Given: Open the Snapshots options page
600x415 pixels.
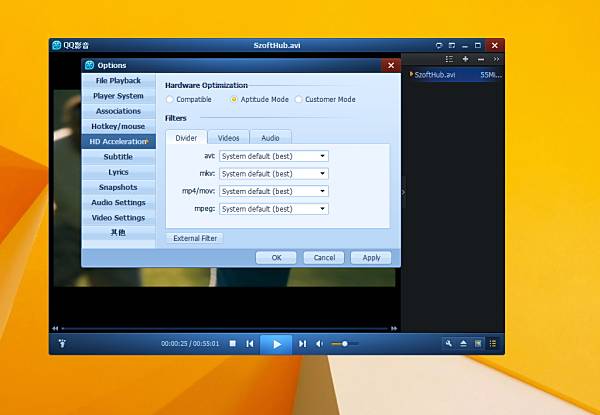Looking at the screenshot, I should pos(118,187).
